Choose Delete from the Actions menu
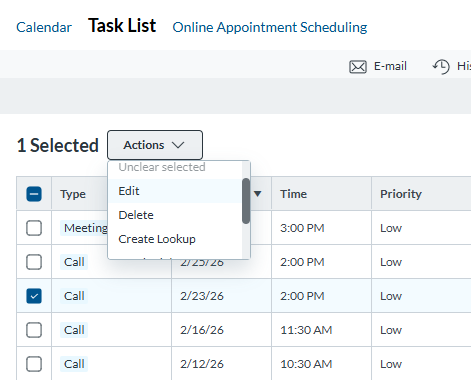The width and height of the screenshot is (471, 380). 175,215
